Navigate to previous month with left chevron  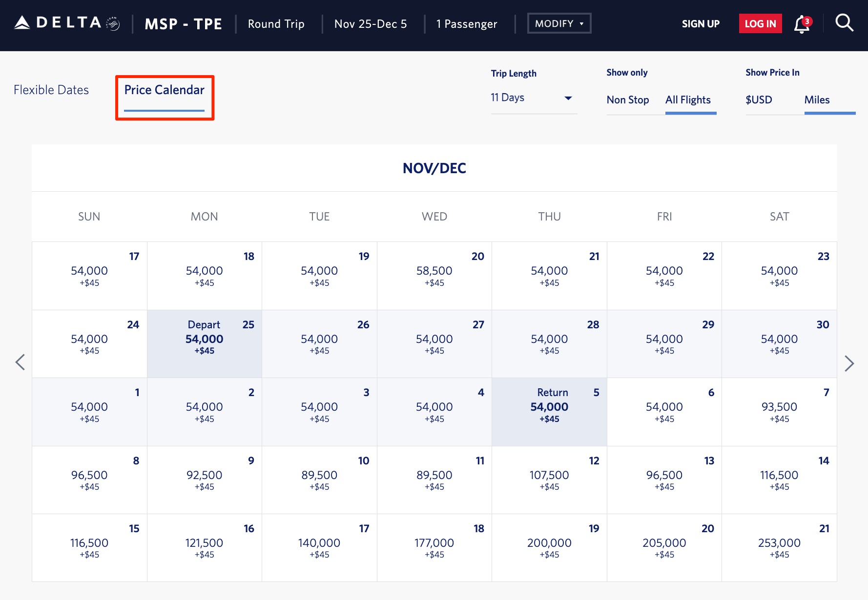tap(20, 362)
